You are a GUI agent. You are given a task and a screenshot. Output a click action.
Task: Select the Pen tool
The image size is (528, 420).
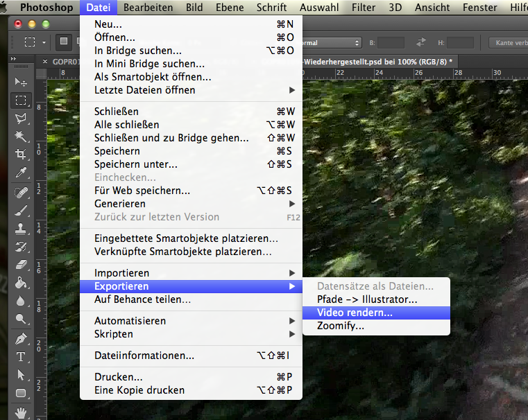[x=21, y=339]
